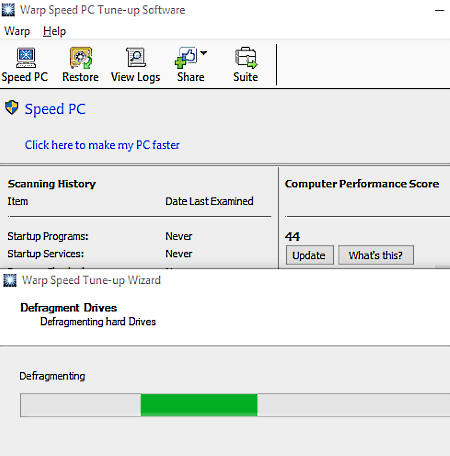Select the 'Startup Programs:' row label
Screen dimensions: 450x456
(48, 236)
